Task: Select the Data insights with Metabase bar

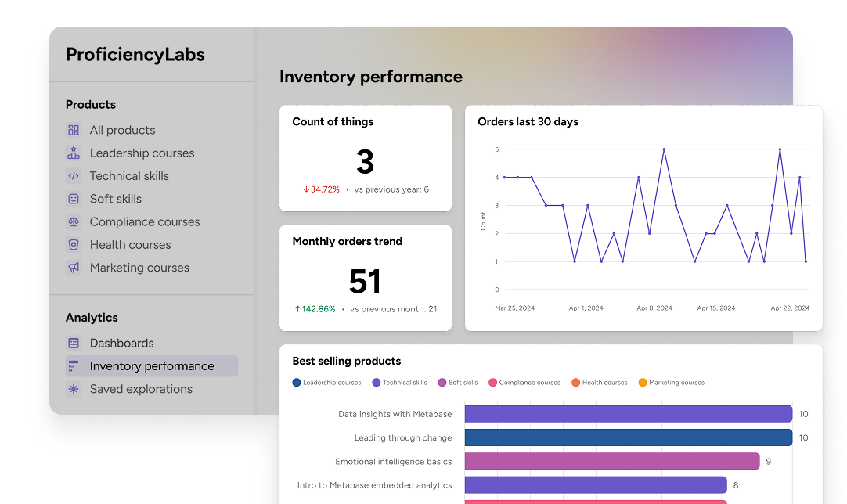Action: (628, 414)
